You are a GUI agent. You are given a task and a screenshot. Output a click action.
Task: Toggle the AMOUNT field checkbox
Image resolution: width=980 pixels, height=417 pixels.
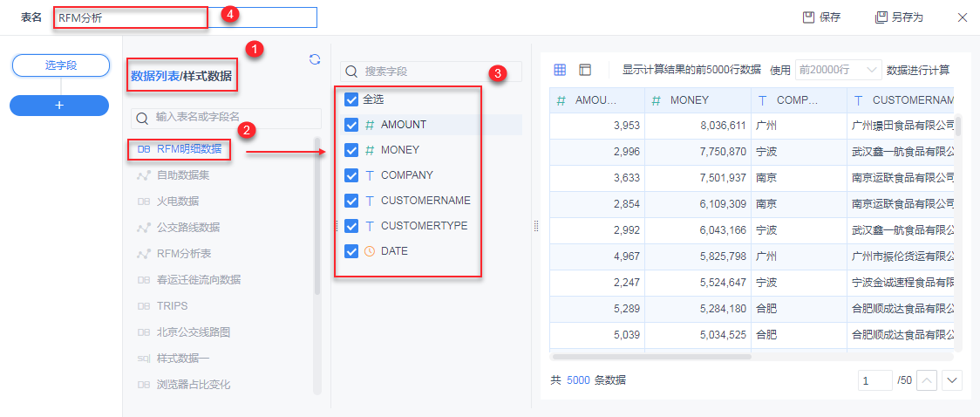point(351,125)
